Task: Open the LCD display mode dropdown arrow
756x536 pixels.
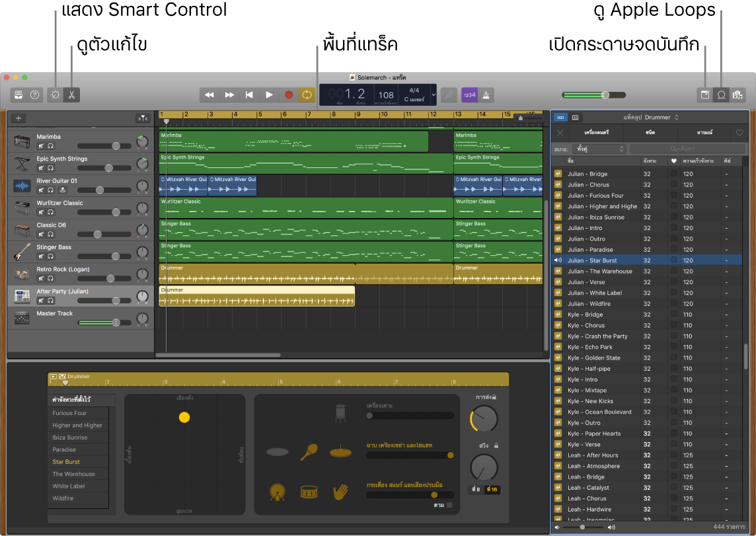Action: click(x=434, y=95)
